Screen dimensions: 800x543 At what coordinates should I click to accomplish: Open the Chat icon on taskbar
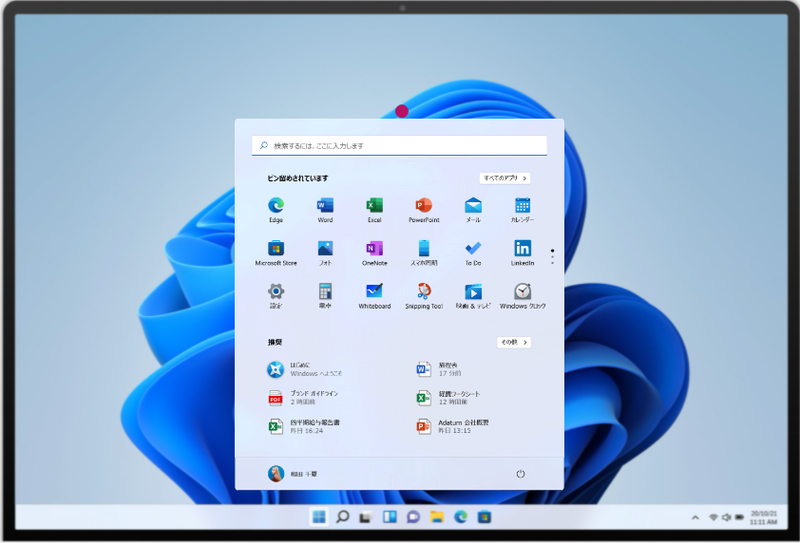click(413, 517)
